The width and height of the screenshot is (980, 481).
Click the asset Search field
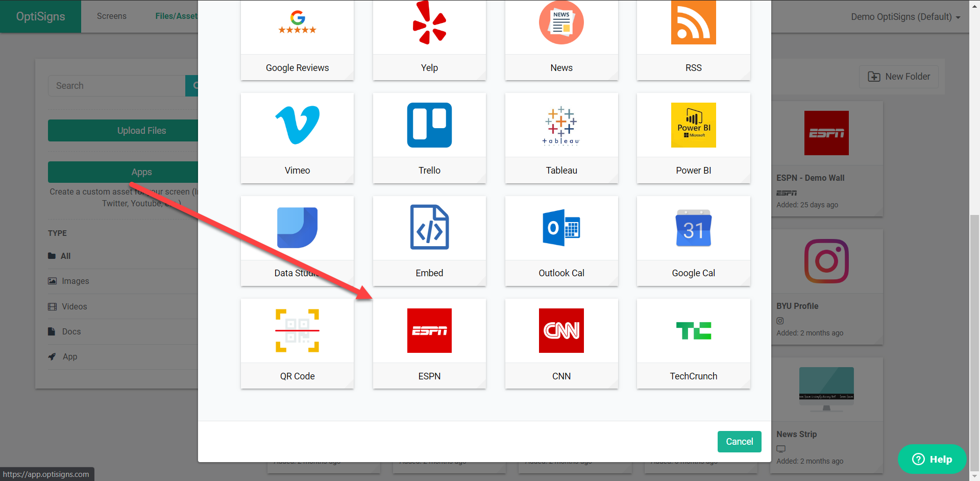(116, 86)
